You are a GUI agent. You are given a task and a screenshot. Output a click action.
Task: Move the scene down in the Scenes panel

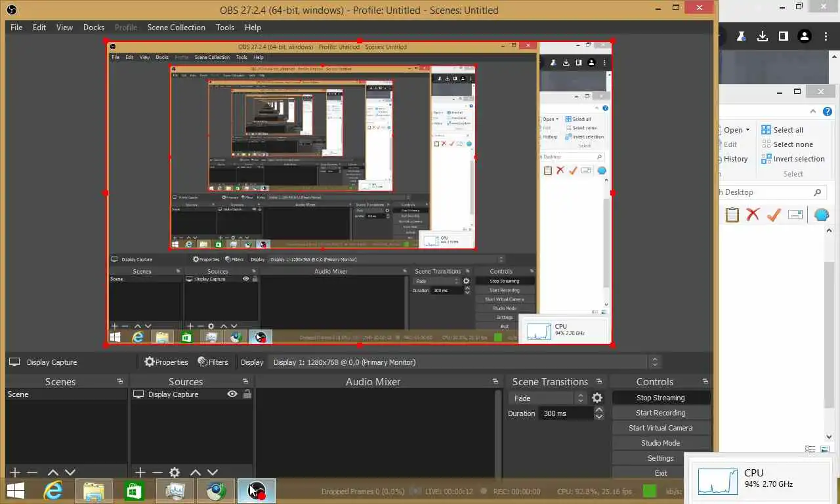click(70, 472)
